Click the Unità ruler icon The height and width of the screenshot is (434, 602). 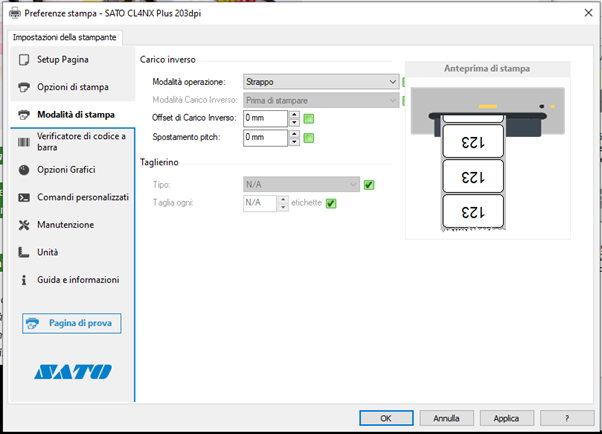pyautogui.click(x=24, y=252)
